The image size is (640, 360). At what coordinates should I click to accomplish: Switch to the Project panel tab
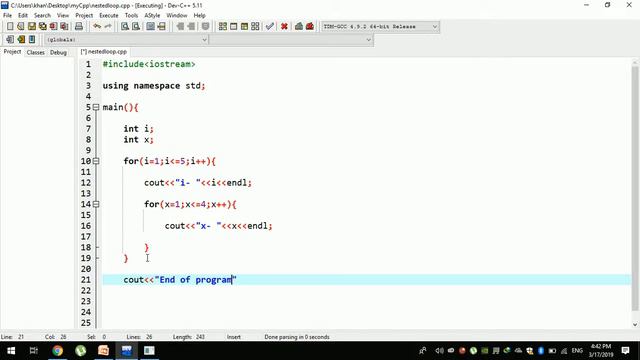click(12, 52)
